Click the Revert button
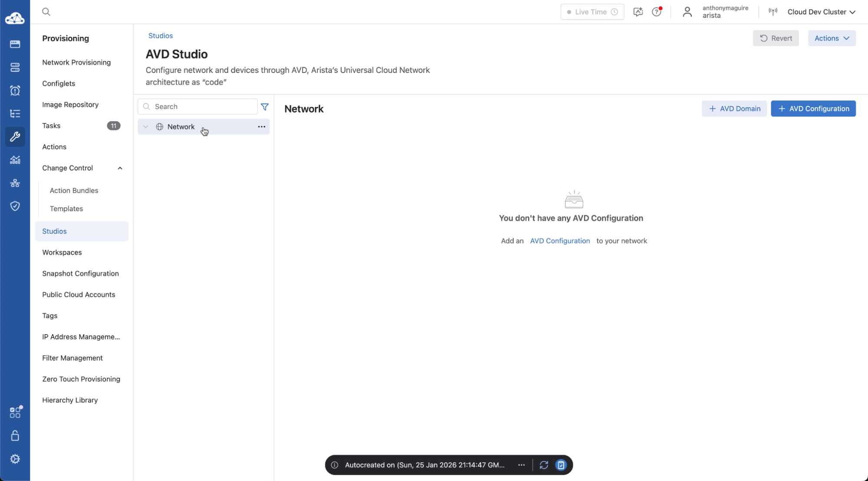This screenshot has height=481, width=868. pyautogui.click(x=776, y=38)
